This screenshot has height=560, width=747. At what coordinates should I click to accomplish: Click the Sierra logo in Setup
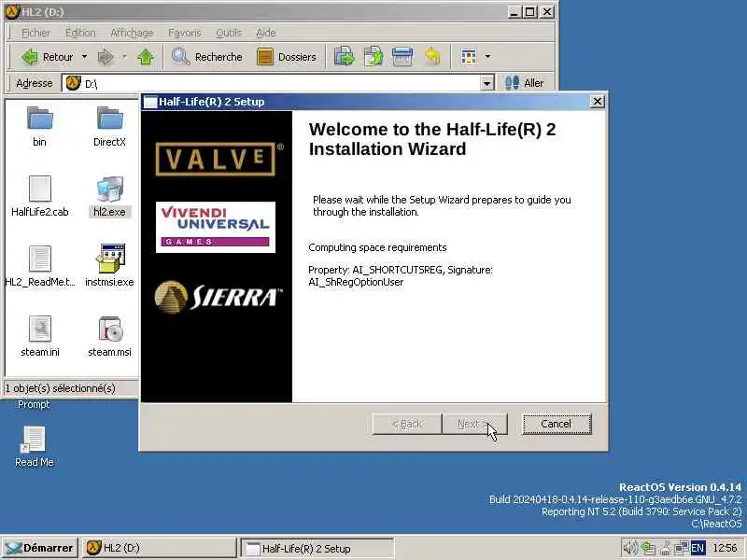click(x=218, y=297)
